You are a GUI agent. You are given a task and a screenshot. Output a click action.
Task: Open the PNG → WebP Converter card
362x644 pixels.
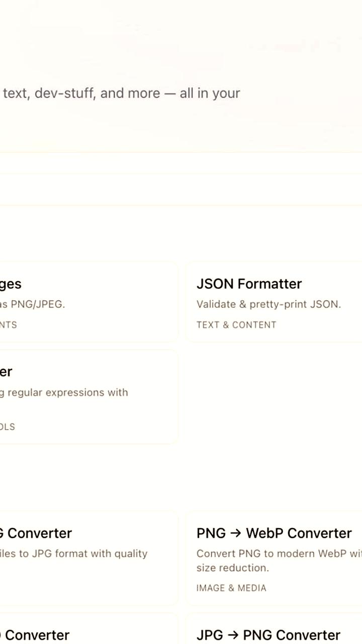coord(274,558)
